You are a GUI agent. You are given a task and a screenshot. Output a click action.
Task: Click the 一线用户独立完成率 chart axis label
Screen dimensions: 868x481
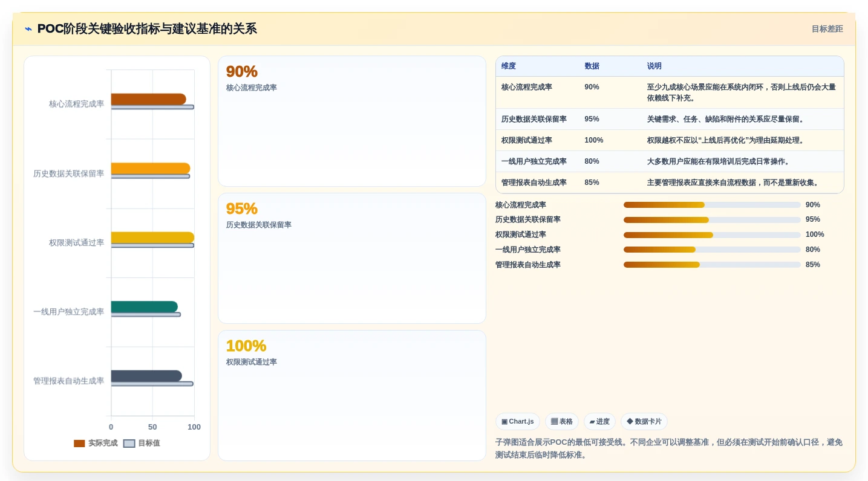[68, 312]
